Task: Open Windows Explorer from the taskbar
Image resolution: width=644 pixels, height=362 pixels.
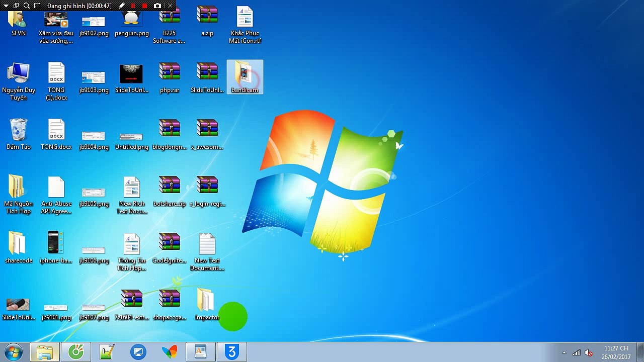Action: [45, 352]
